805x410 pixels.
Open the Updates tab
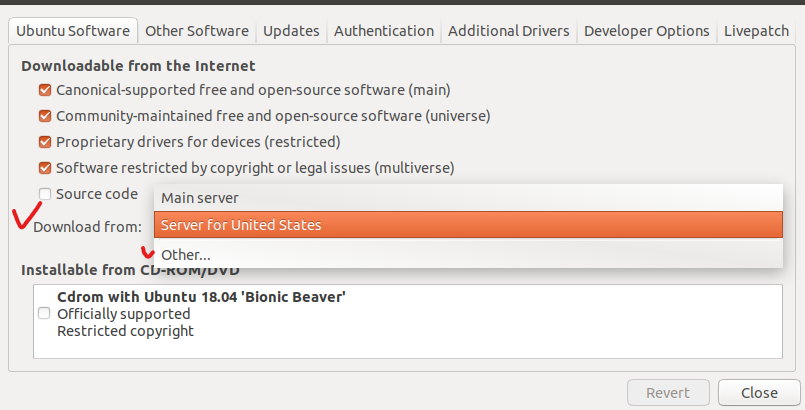291,31
